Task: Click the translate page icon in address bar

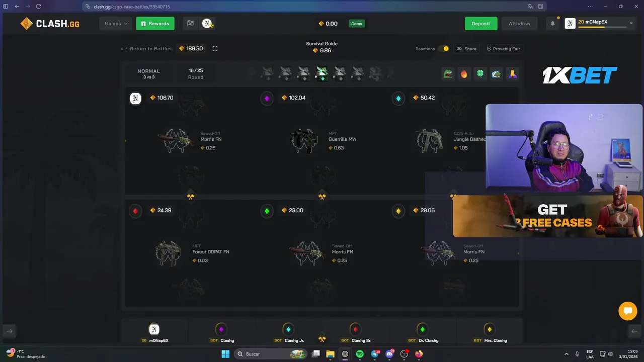Action: click(530, 7)
